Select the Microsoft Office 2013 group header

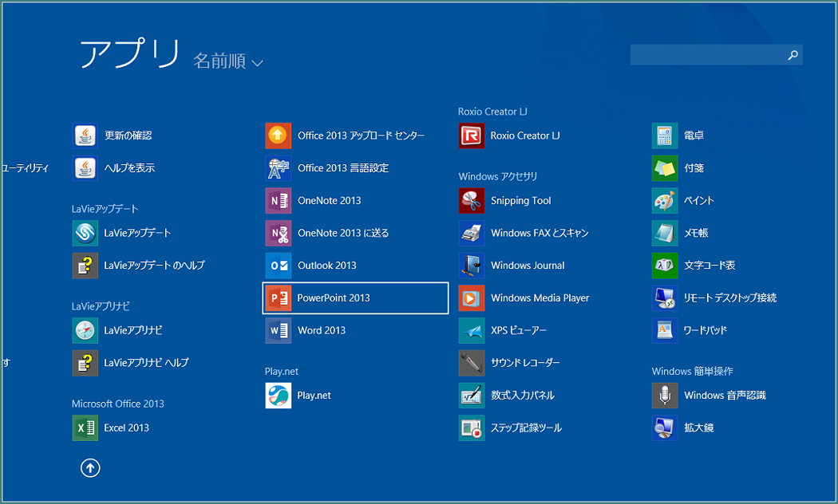pos(117,404)
